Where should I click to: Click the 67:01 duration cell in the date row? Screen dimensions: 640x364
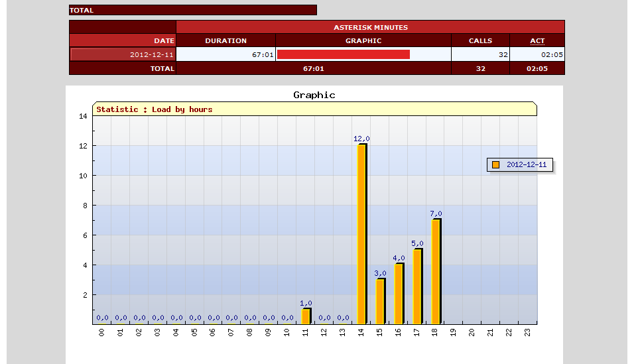pos(225,54)
